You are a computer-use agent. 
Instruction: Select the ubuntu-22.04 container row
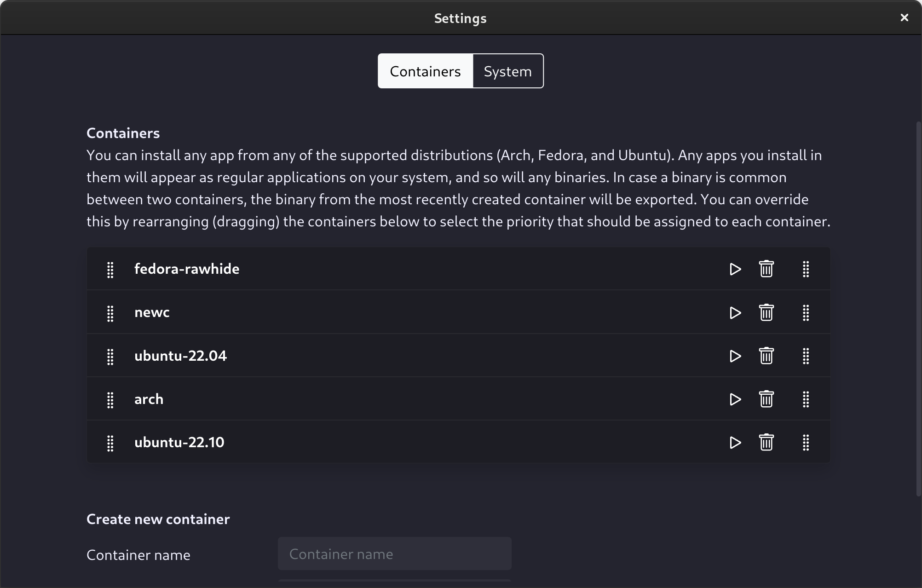tap(180, 356)
